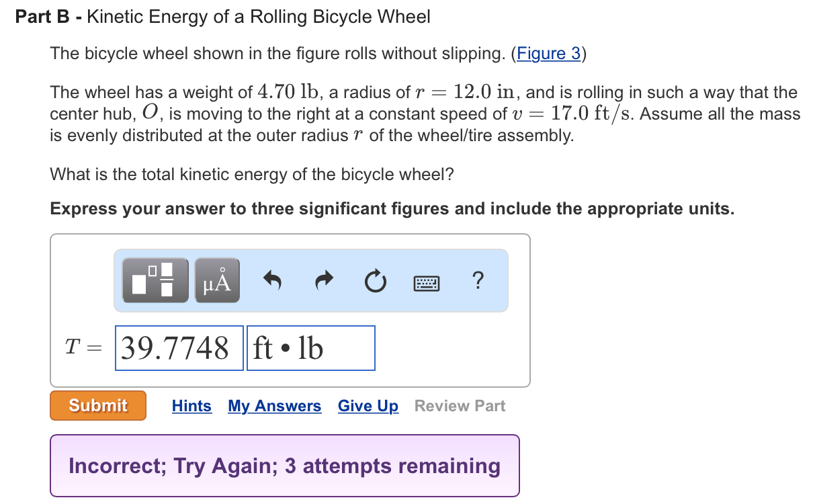The height and width of the screenshot is (504, 813).
Task: Click the undo arrow in the answer toolbar
Action: pos(271,281)
